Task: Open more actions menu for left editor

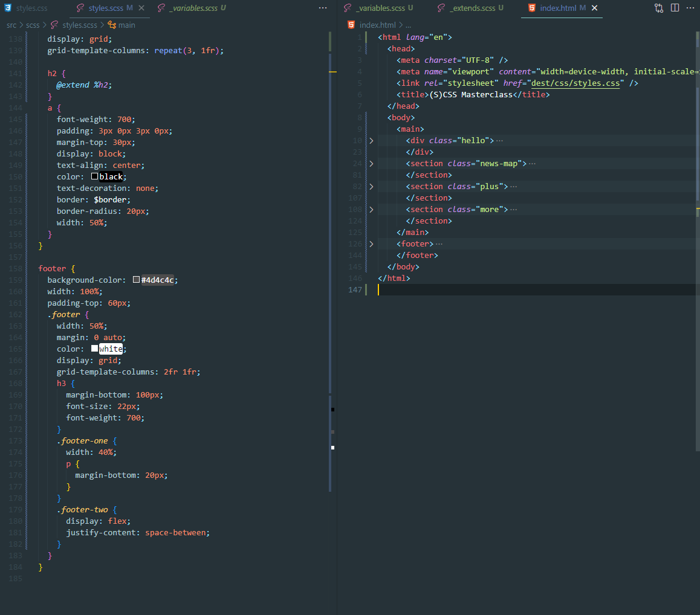Action: (323, 8)
